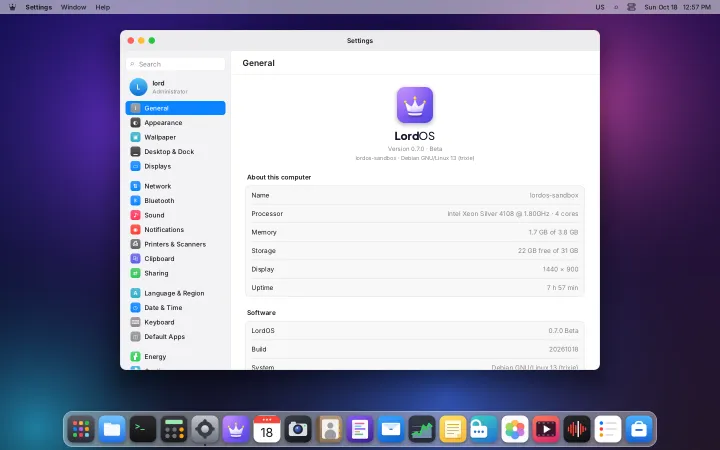
Task: Open the Help menu
Action: click(x=102, y=7)
